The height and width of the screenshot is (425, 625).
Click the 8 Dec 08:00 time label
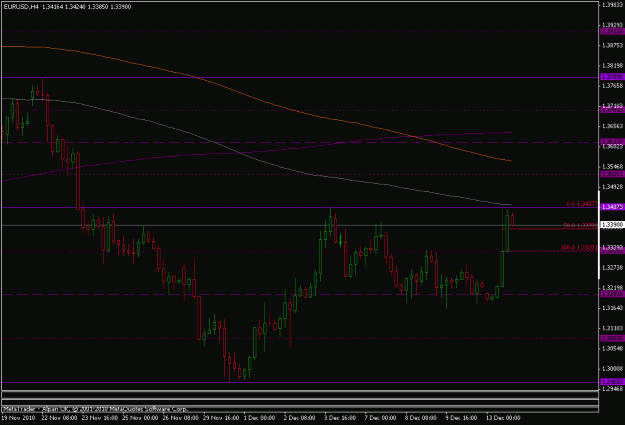pyautogui.click(x=421, y=418)
